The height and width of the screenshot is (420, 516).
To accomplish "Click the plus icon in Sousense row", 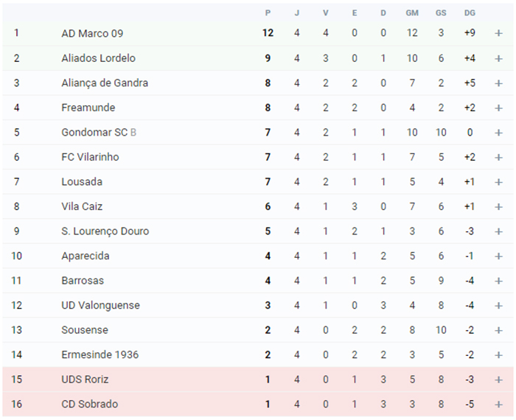I will pos(498,330).
